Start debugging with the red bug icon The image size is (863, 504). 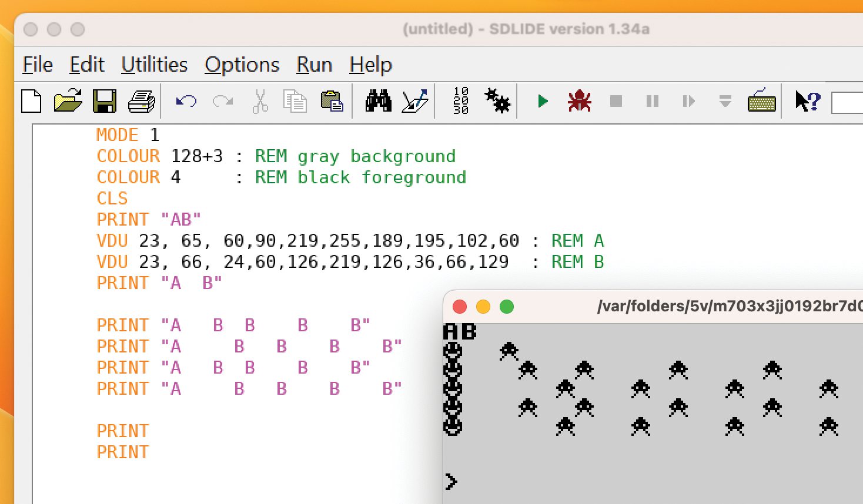[x=579, y=101]
